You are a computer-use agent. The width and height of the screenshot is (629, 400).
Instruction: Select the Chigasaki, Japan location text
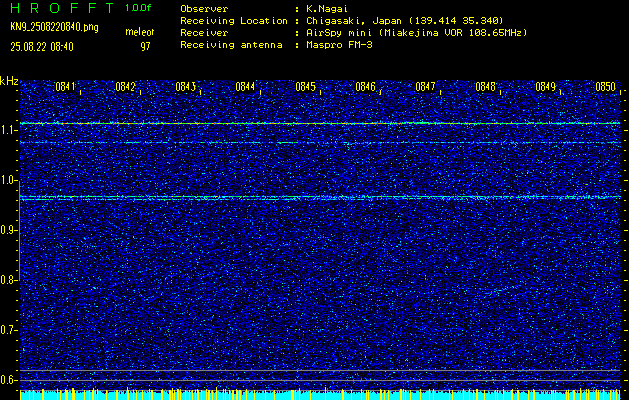405,21
